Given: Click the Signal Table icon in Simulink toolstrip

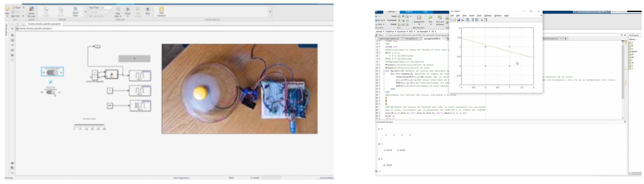Looking at the screenshot, I should (76, 11).
